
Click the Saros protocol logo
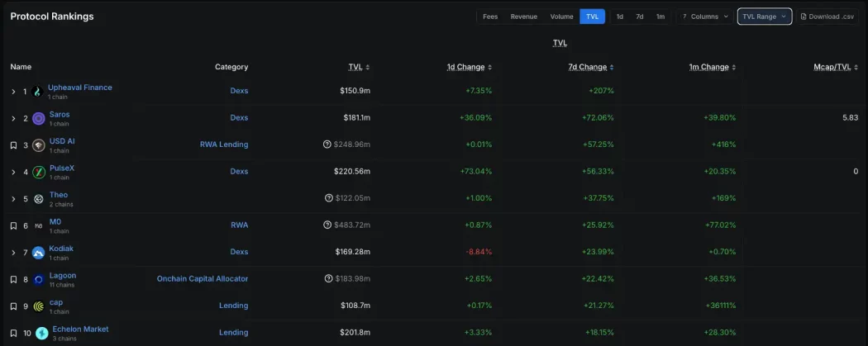tap(38, 118)
